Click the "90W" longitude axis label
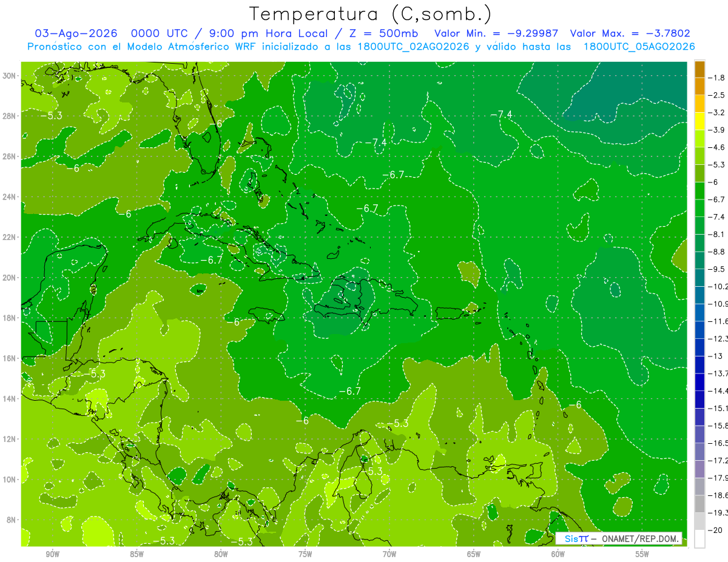 (x=53, y=554)
